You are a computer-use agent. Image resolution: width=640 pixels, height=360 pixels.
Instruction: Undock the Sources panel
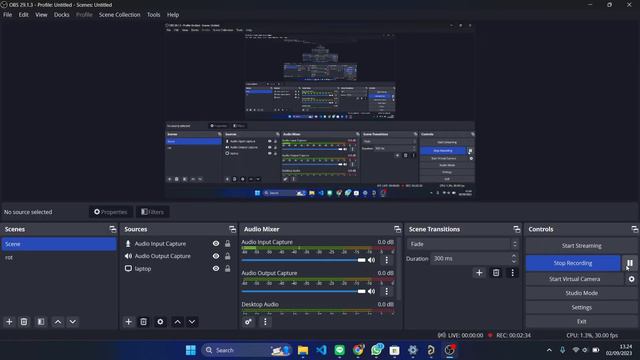pos(232,229)
